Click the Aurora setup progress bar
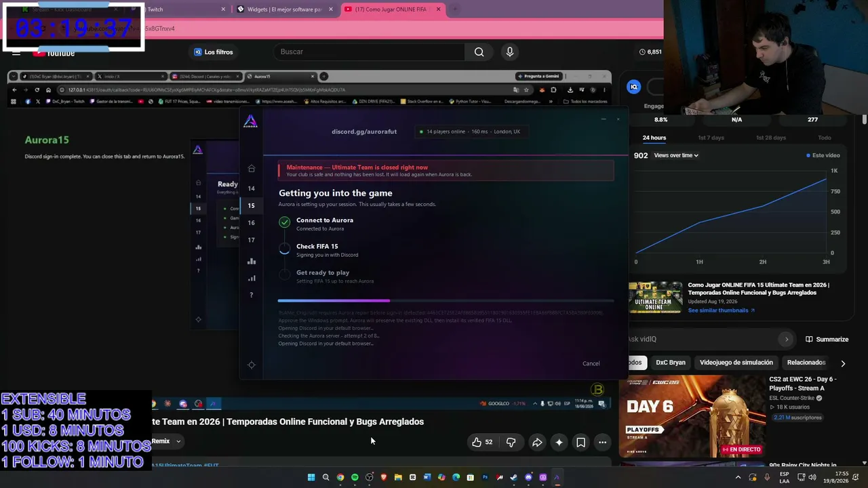868x488 pixels. pos(446,300)
